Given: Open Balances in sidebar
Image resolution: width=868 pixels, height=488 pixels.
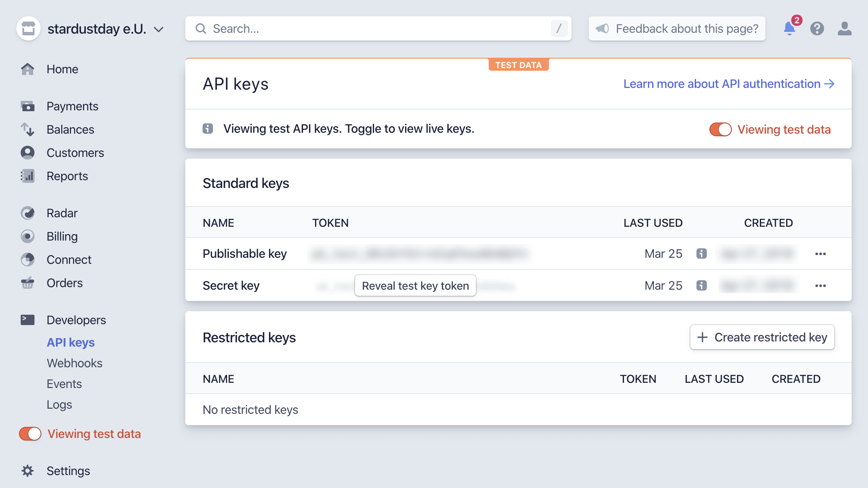Looking at the screenshot, I should pyautogui.click(x=70, y=129).
